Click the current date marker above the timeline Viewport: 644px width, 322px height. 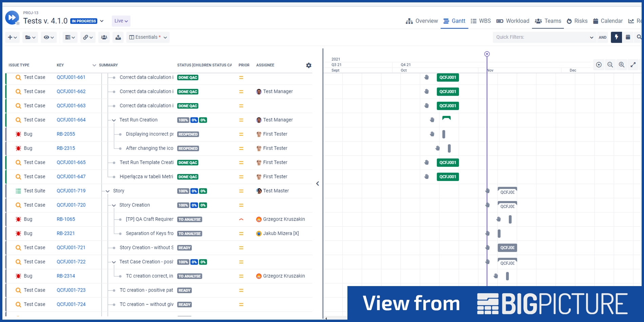[487, 54]
